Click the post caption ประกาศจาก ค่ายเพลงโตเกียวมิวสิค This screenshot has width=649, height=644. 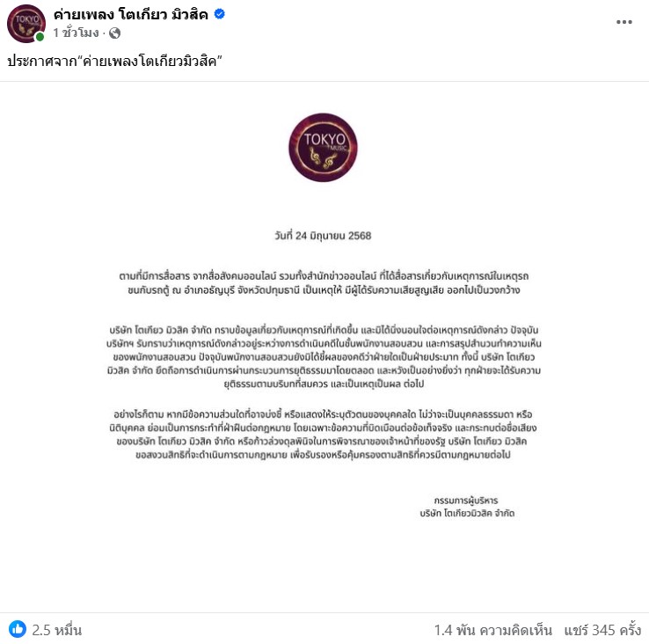(x=114, y=62)
